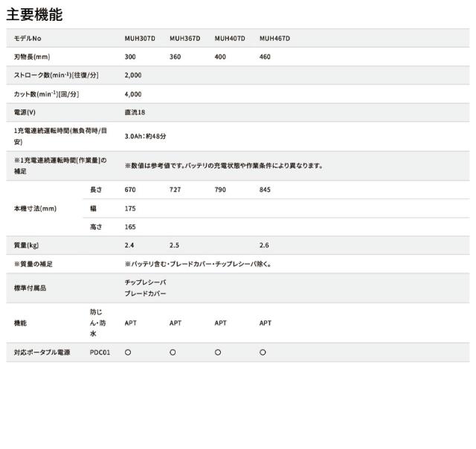Click the ※数値は参考値です note text
This screenshot has width=476, height=449.
pos(224,166)
